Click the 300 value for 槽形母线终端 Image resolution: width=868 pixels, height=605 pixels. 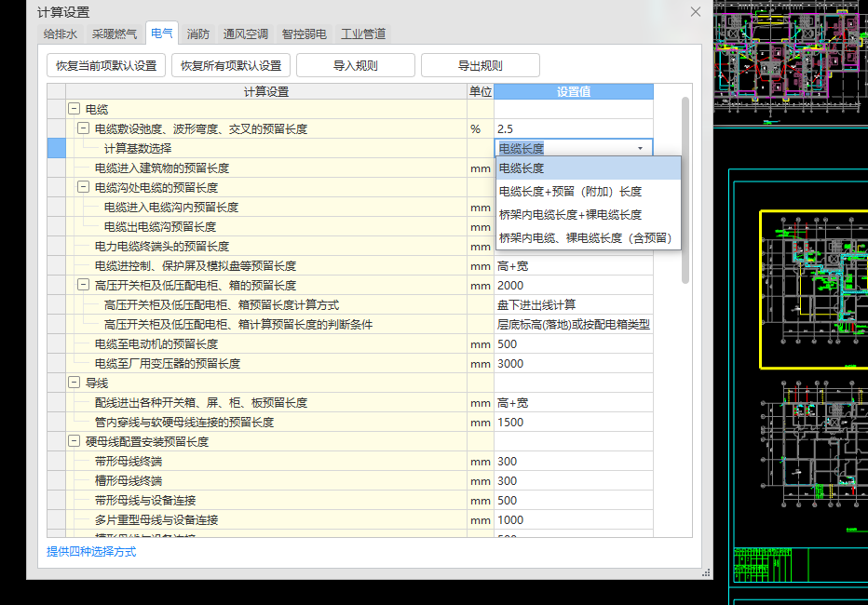click(x=574, y=480)
